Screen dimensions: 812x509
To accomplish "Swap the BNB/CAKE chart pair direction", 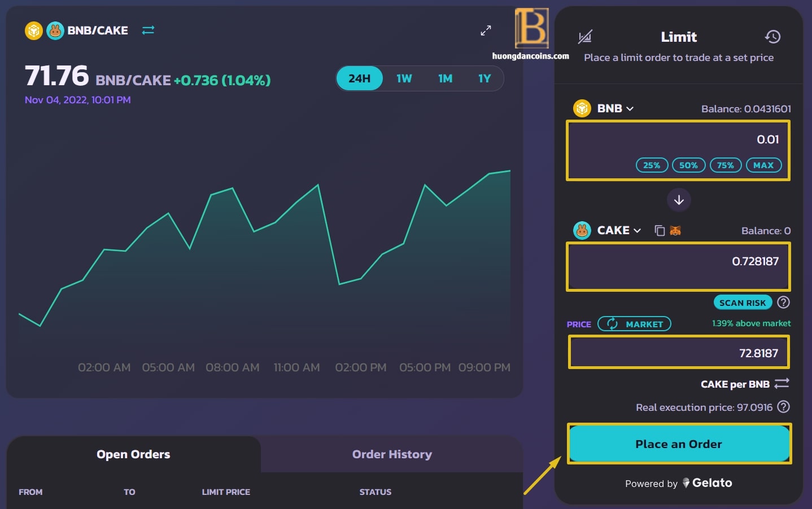I will pos(148,30).
